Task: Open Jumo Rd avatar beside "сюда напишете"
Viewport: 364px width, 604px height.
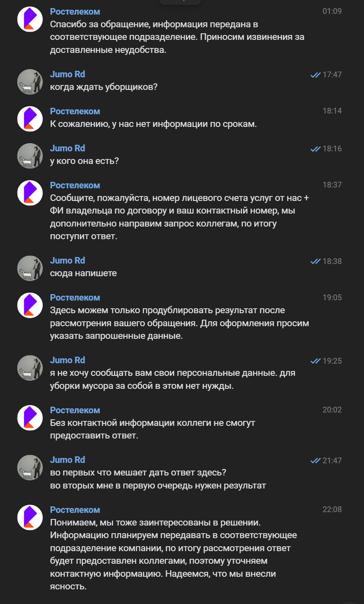Action: [30, 268]
